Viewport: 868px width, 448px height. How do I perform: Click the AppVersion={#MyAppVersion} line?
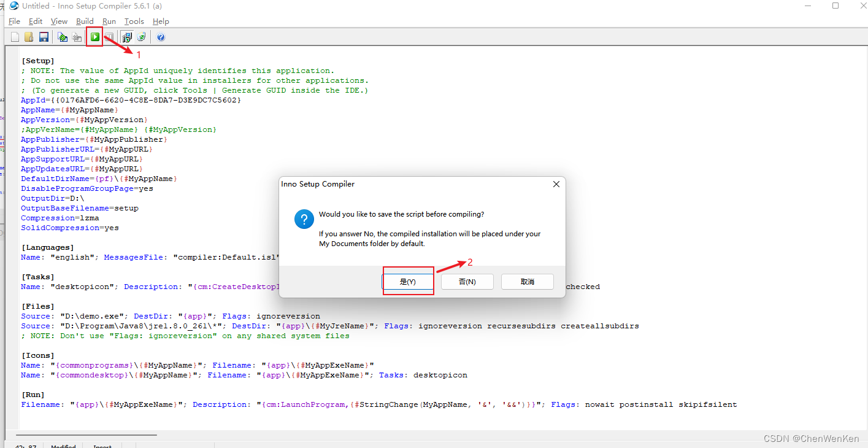coord(85,120)
